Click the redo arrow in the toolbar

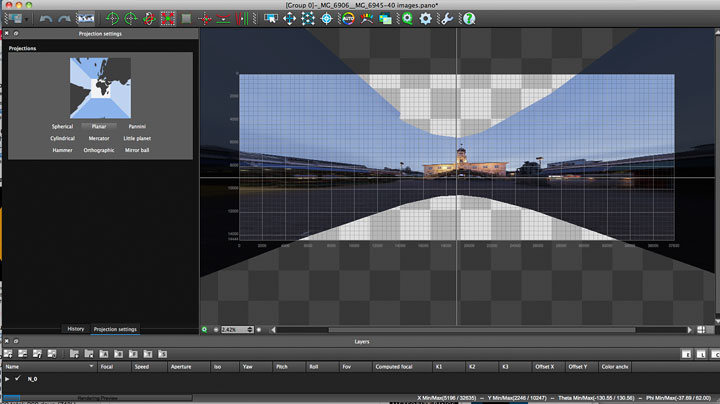tap(64, 19)
